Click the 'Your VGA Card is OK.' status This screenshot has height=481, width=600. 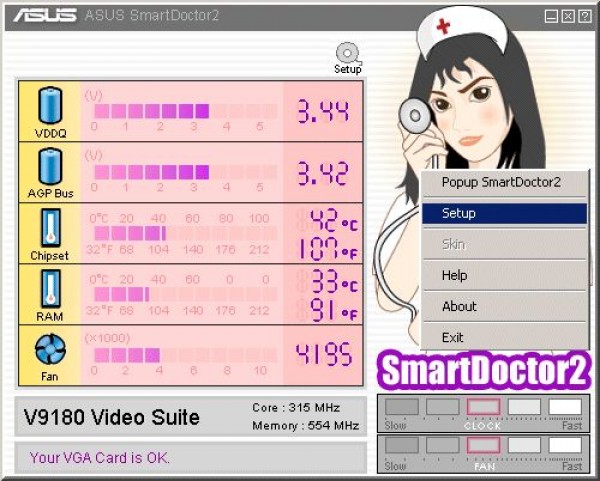[99, 458]
